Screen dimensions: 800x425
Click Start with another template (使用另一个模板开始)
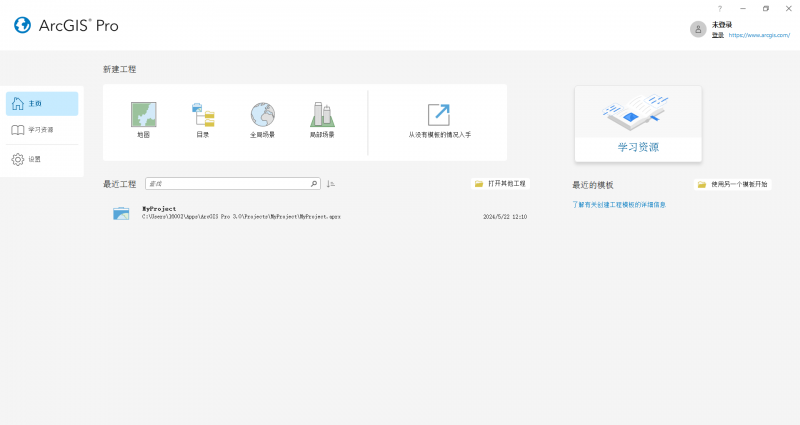coord(733,185)
